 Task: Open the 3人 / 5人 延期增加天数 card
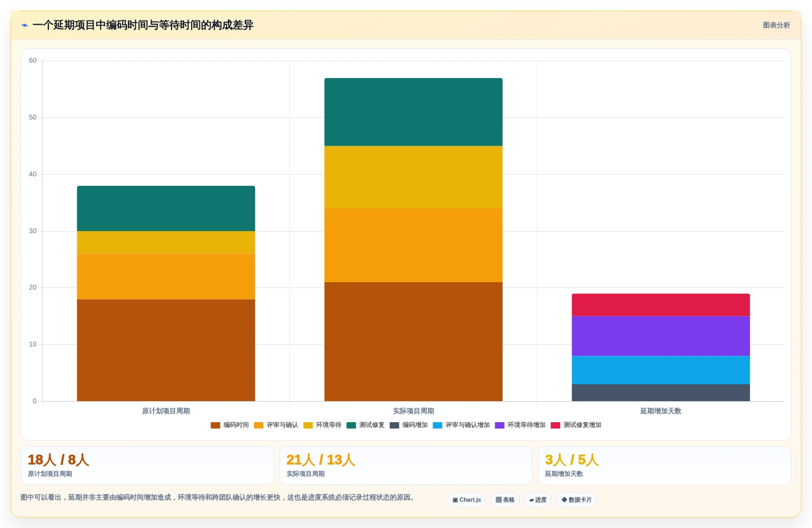click(665, 465)
